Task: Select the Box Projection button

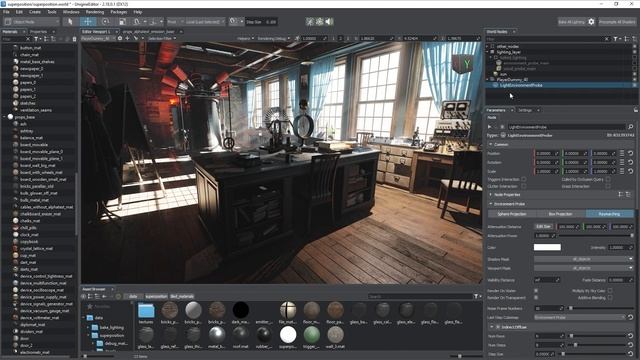Action: pos(560,214)
